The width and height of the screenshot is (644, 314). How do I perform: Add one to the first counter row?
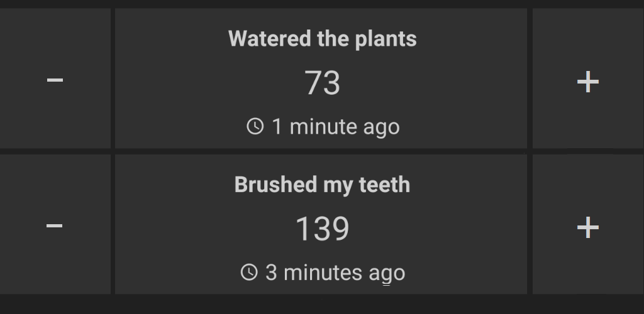click(587, 81)
